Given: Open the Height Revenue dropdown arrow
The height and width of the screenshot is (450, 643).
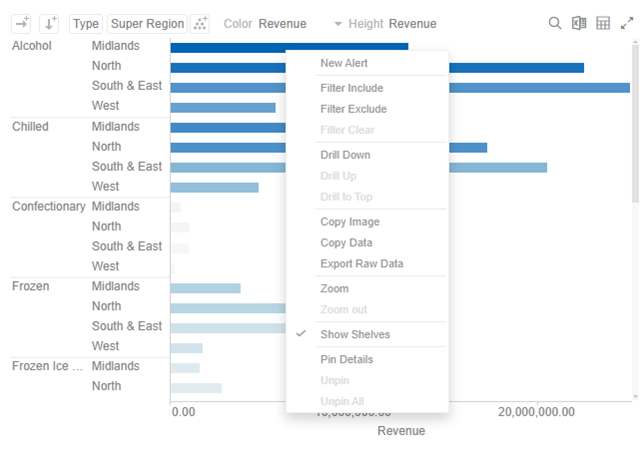Looking at the screenshot, I should coord(338,24).
